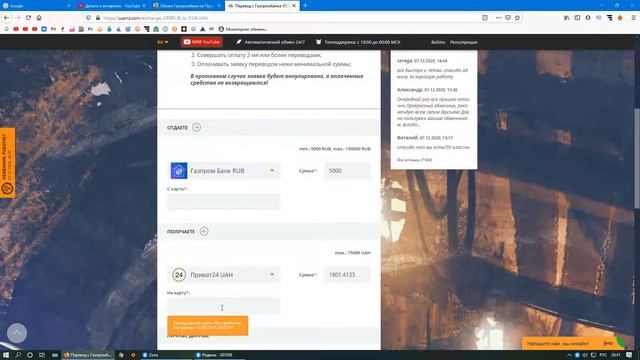The image size is (640, 360).
Task: Open the Gmail bookmark icon
Action: pos(53,29)
